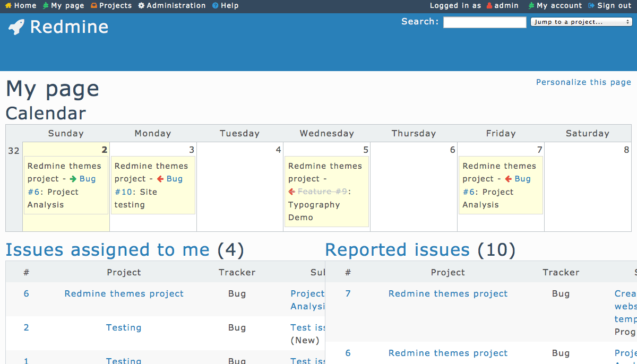The image size is (637, 364).
Task: Click the green icon beside My account
Action: click(x=531, y=6)
